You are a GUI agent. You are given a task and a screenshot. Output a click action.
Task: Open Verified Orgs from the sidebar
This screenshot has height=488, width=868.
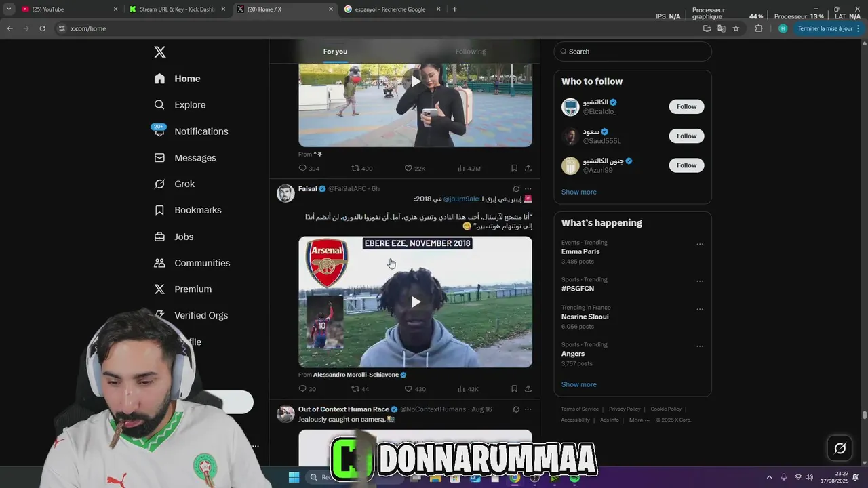click(192, 315)
